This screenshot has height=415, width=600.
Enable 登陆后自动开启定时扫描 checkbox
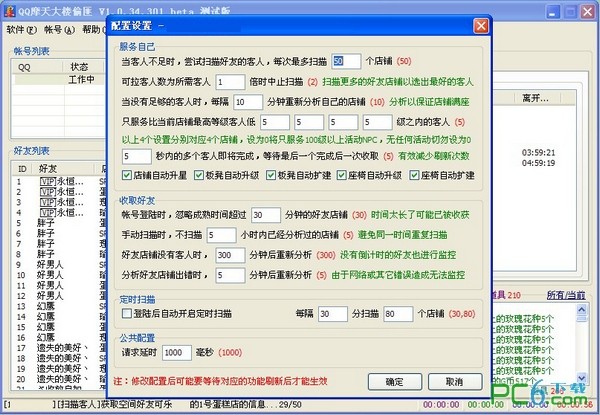tap(127, 314)
